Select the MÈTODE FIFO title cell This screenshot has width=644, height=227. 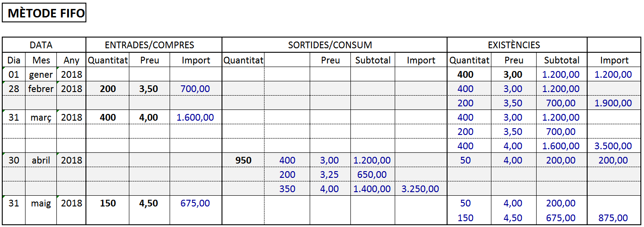[x=44, y=13]
